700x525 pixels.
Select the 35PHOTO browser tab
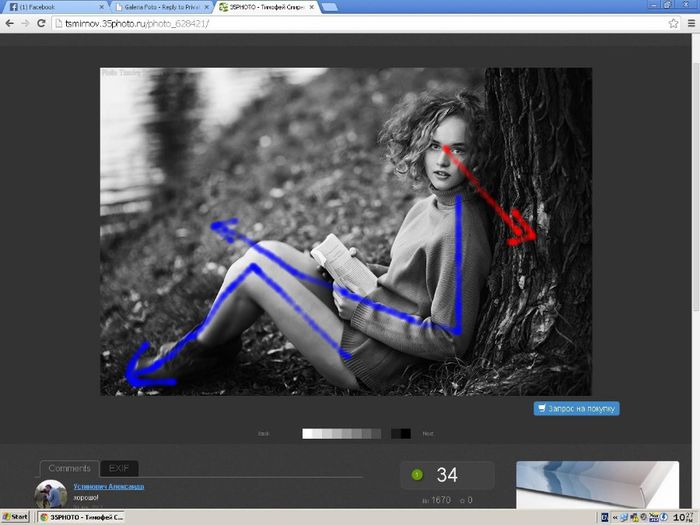[x=267, y=7]
